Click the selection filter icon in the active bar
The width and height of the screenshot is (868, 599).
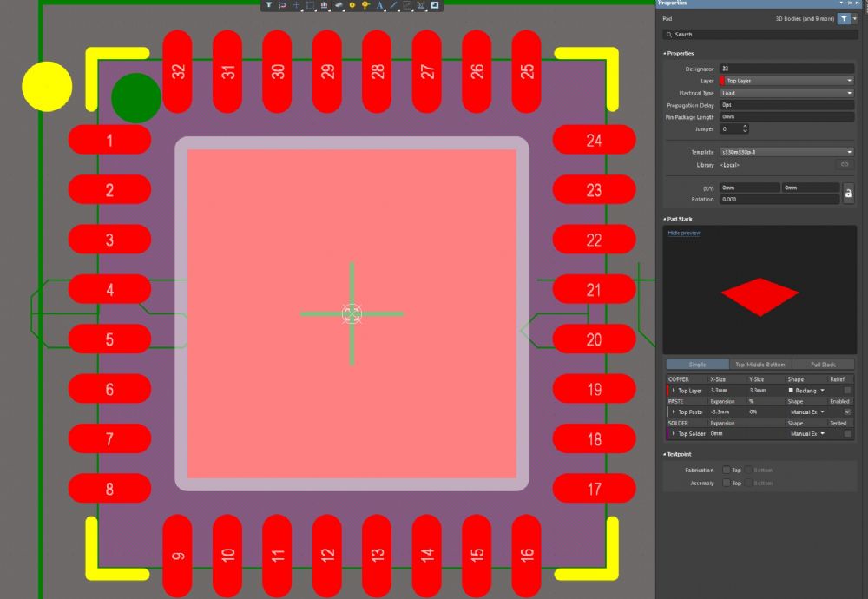pos(269,5)
